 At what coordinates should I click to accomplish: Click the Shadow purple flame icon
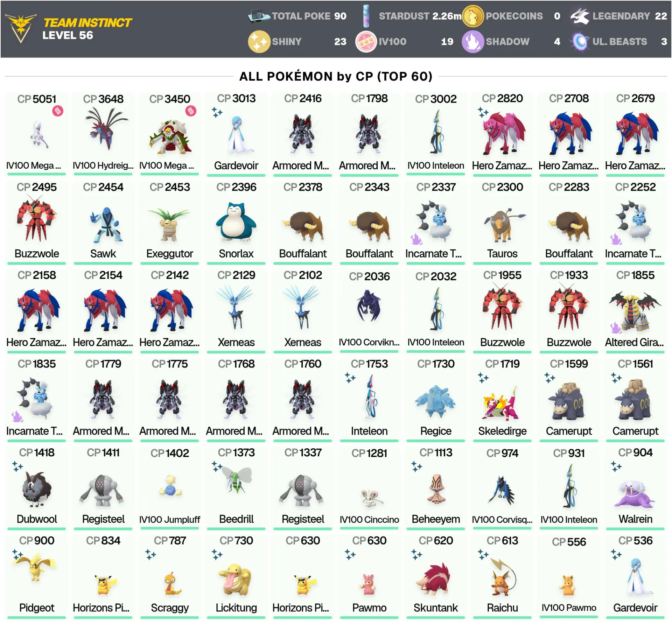473,42
